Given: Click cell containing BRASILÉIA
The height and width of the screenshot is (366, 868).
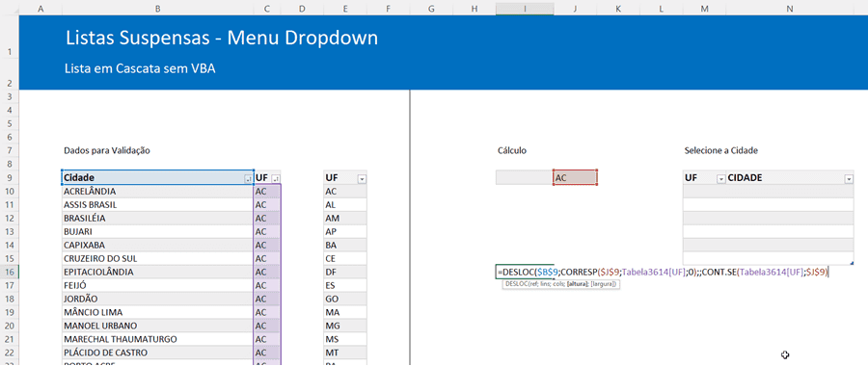Looking at the screenshot, I should coord(158,218).
